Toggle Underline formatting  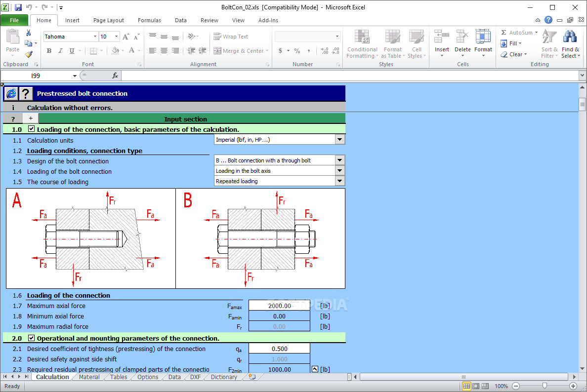[x=72, y=51]
